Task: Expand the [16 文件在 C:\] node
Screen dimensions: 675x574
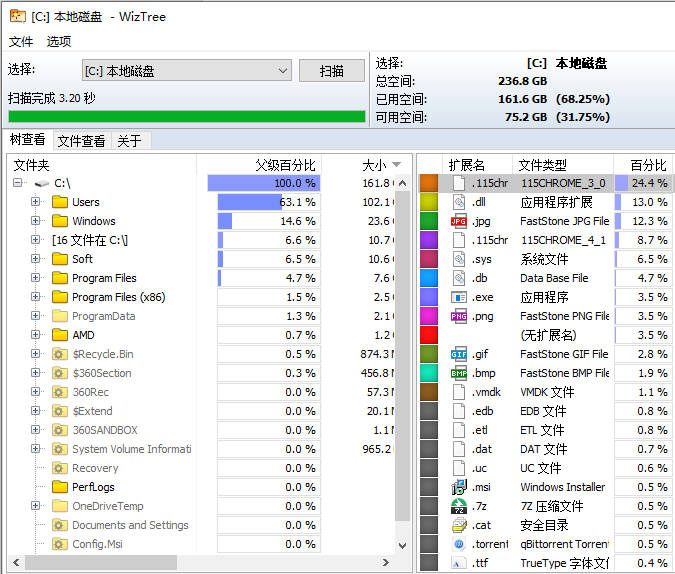Action: pos(35,239)
